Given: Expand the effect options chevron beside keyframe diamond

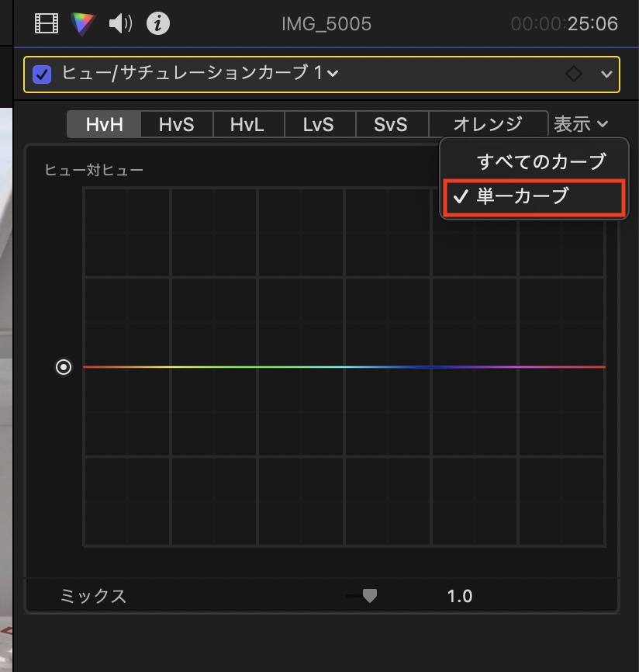Looking at the screenshot, I should click(x=606, y=74).
